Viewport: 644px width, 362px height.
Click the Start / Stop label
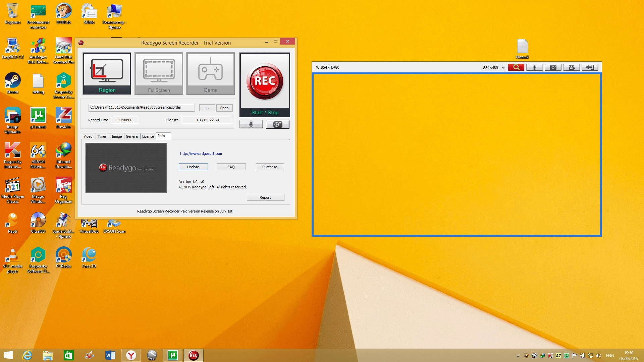pos(265,113)
